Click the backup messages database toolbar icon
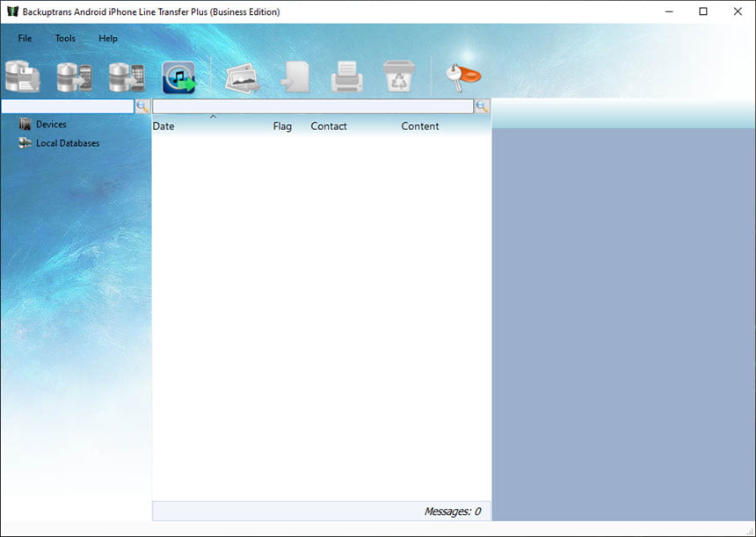This screenshot has width=756, height=537. [23, 76]
